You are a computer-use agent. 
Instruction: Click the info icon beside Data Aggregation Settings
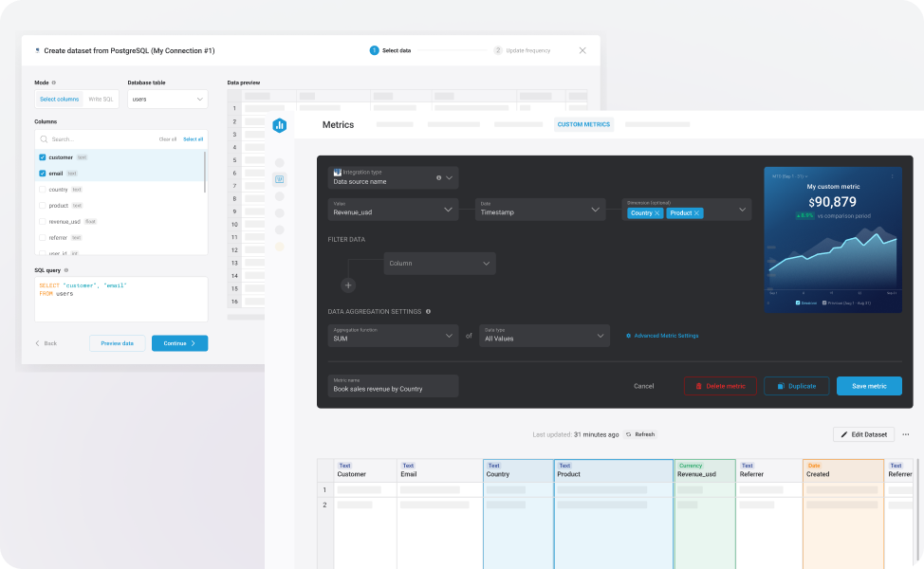point(428,311)
